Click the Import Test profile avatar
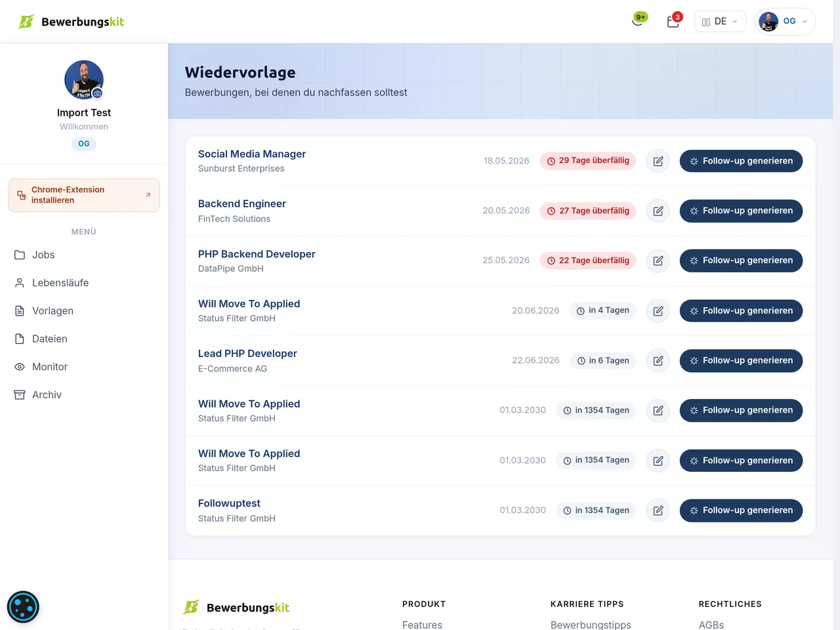Screen dimensions: 840x630 84,79
